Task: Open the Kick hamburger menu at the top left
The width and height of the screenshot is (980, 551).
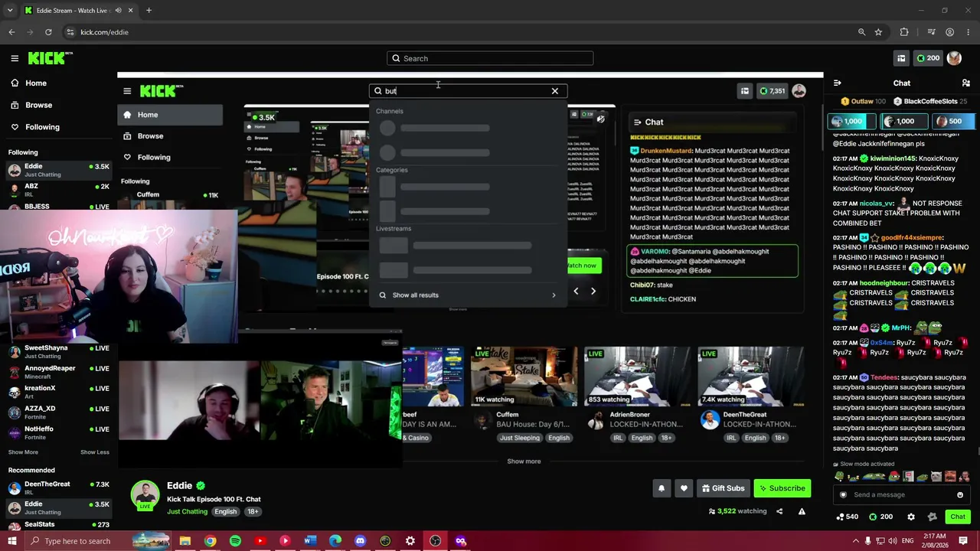Action: pyautogui.click(x=15, y=58)
